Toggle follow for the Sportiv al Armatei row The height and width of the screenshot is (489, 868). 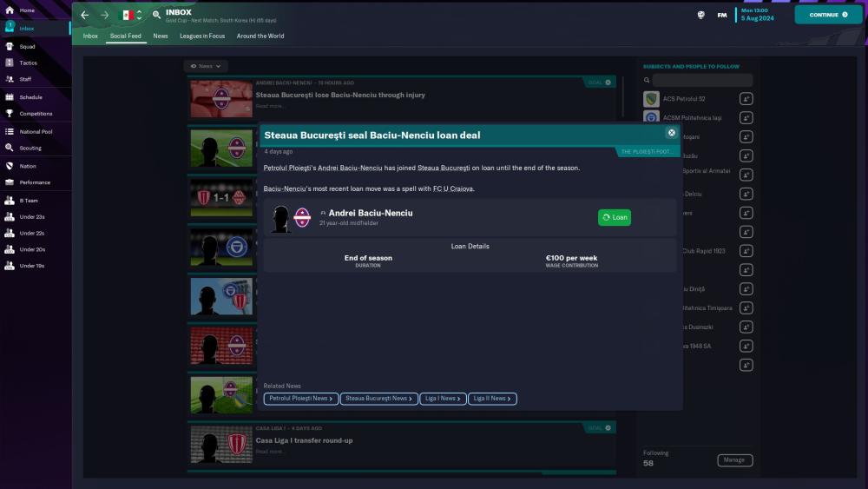(746, 175)
